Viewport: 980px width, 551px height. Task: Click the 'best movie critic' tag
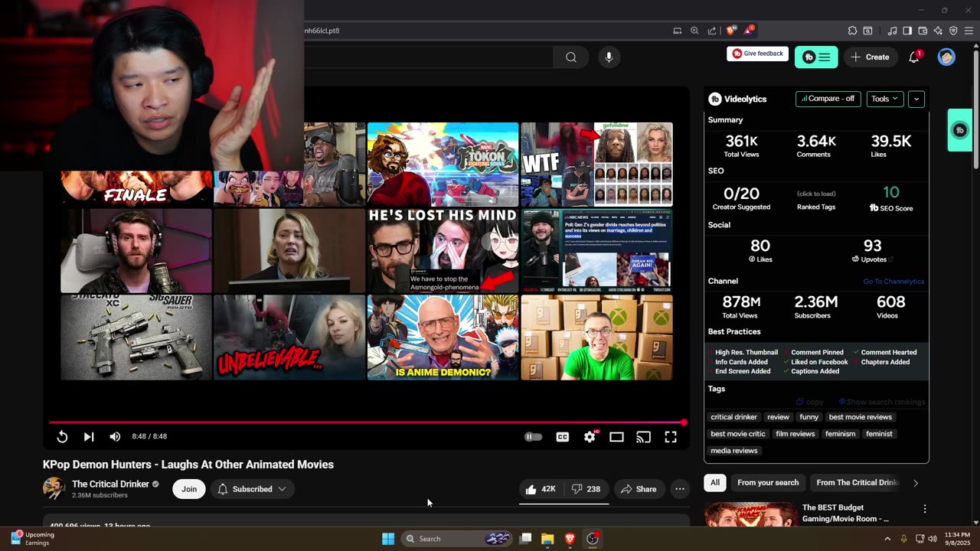[x=738, y=434]
